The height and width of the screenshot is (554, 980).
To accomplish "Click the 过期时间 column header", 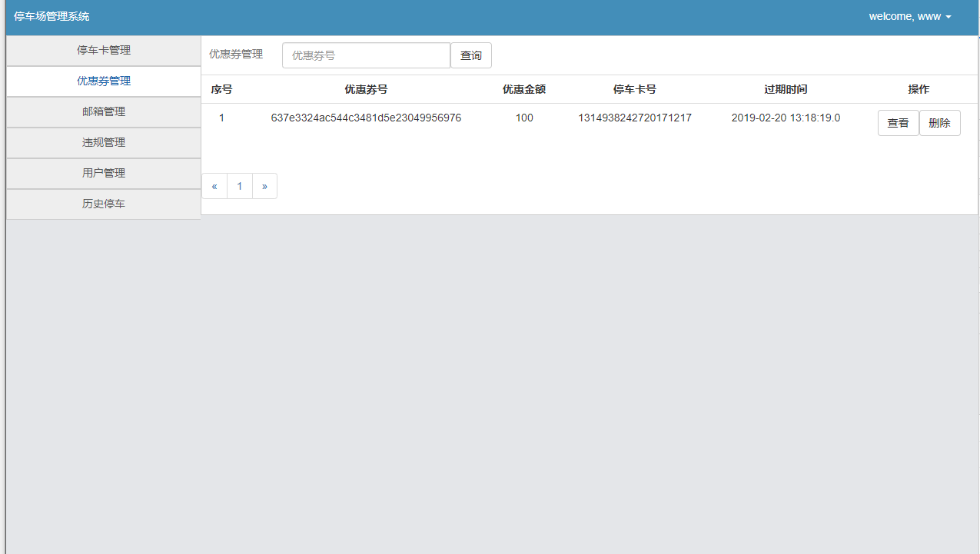I will tap(786, 89).
